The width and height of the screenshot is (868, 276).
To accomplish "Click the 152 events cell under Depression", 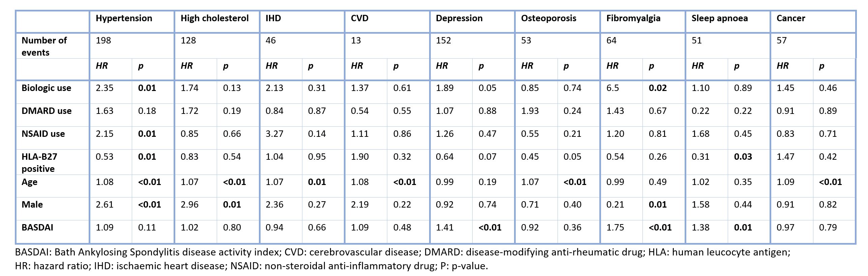I will pyautogui.click(x=443, y=40).
